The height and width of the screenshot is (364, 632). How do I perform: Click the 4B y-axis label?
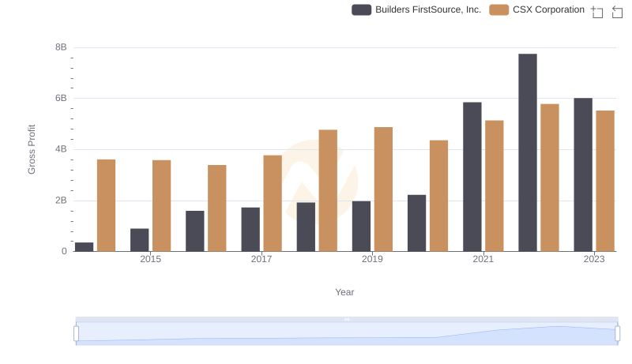point(61,149)
